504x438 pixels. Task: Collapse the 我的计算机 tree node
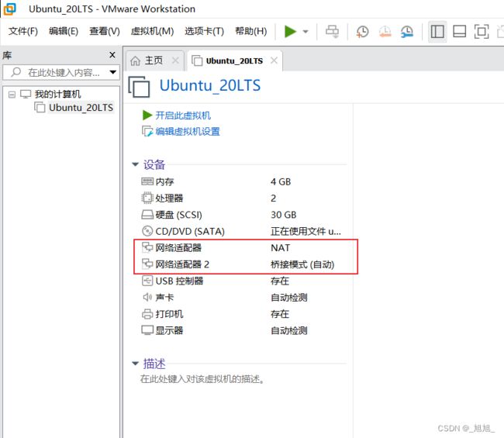(12, 94)
